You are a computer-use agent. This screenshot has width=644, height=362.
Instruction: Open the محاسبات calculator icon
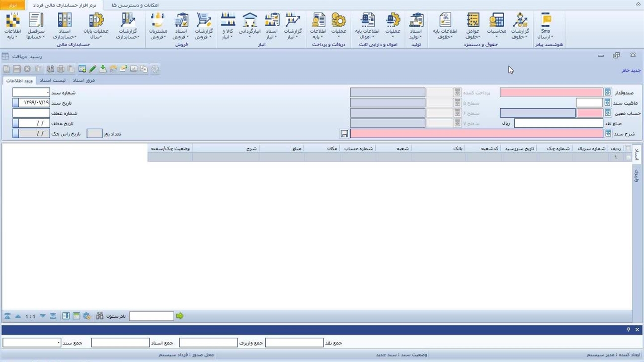tap(496, 26)
